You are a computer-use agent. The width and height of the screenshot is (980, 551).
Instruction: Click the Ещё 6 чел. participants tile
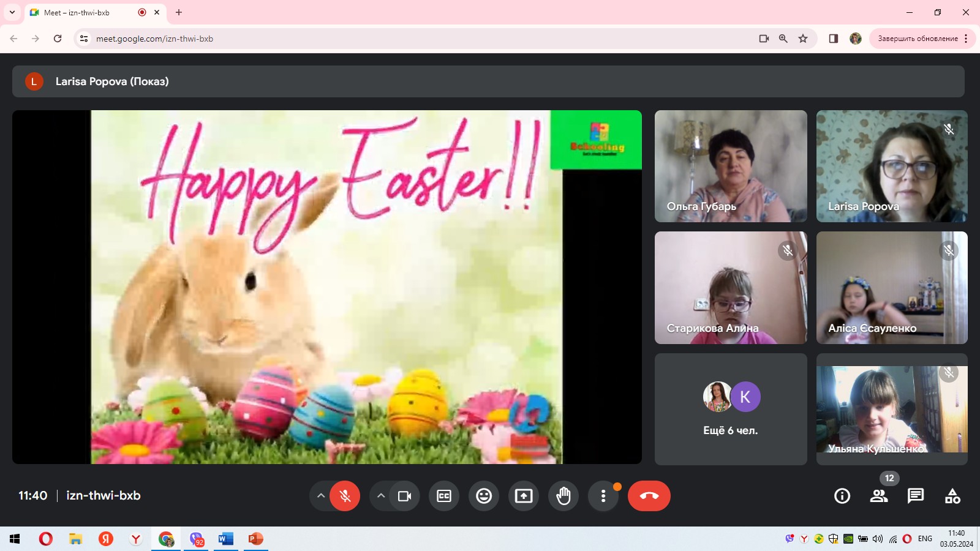pos(730,409)
